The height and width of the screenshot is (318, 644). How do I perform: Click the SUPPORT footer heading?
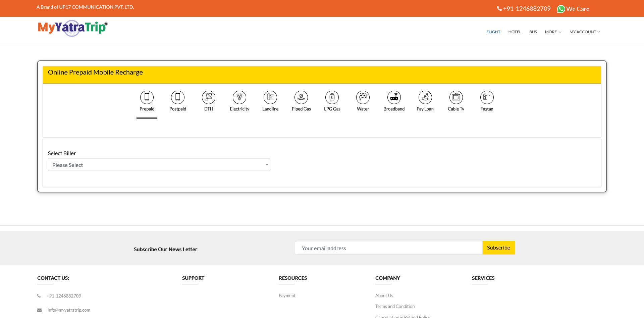click(x=193, y=278)
